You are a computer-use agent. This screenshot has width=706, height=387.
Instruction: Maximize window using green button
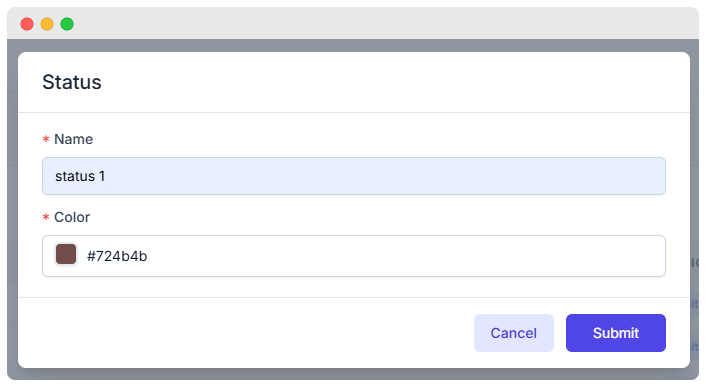(x=67, y=24)
